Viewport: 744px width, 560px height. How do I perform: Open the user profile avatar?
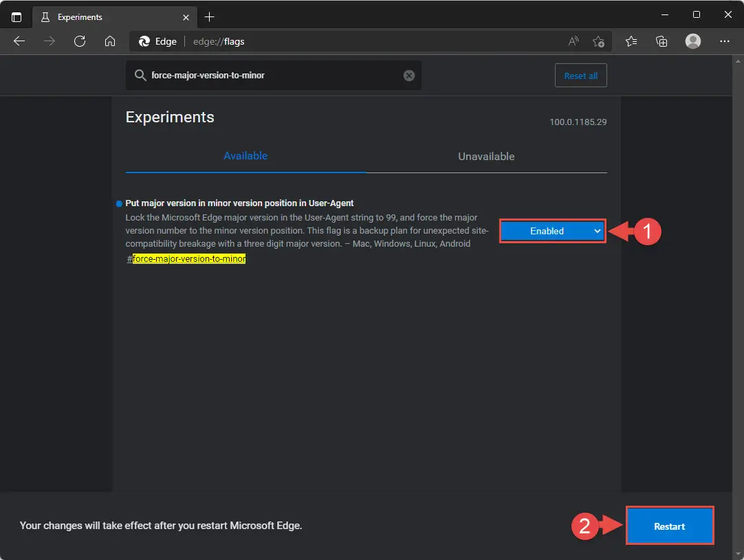[692, 41]
